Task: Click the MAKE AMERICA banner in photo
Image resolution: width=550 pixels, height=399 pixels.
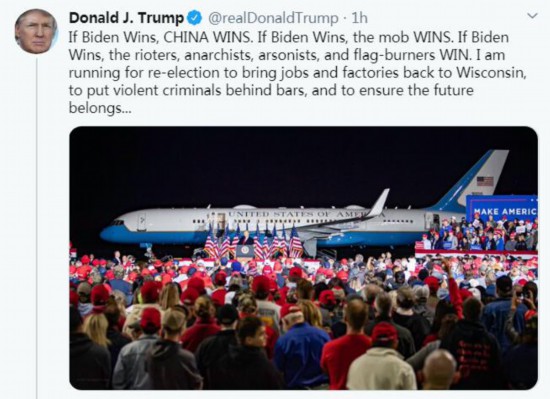Action: pos(502,210)
